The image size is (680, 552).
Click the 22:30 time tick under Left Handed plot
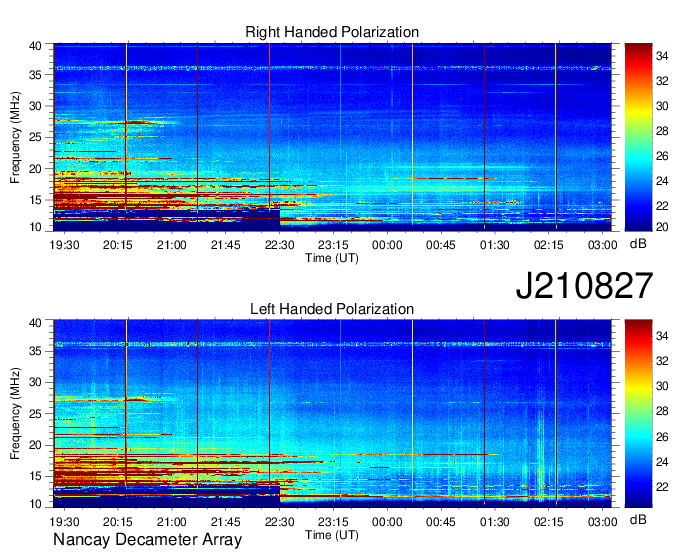279,522
